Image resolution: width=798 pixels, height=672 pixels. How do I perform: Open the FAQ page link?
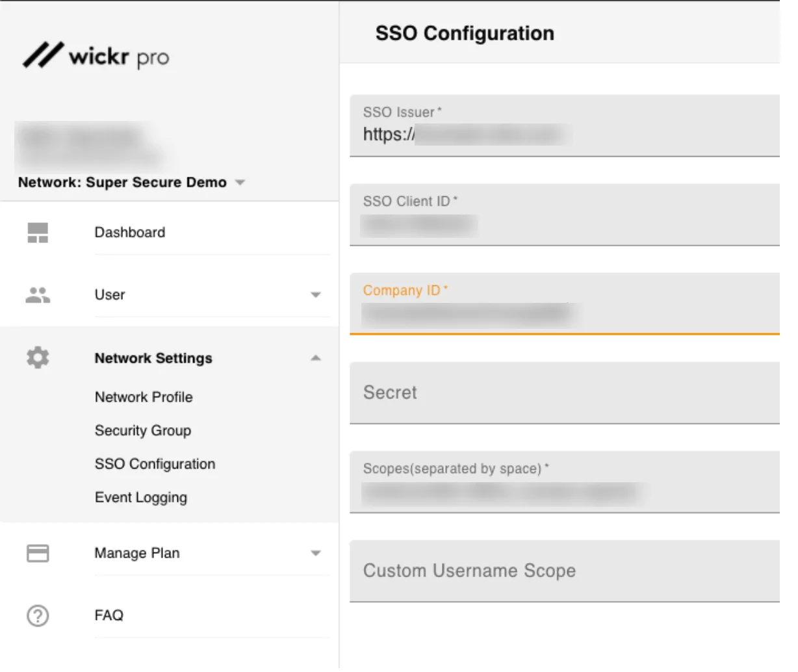coord(109,615)
